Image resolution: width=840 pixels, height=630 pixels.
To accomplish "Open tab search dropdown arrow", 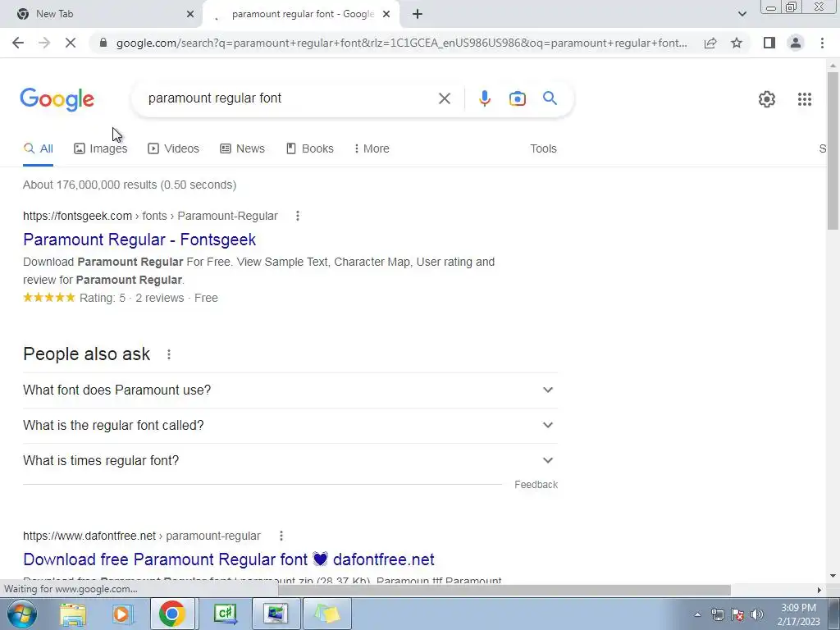I will tap(742, 14).
